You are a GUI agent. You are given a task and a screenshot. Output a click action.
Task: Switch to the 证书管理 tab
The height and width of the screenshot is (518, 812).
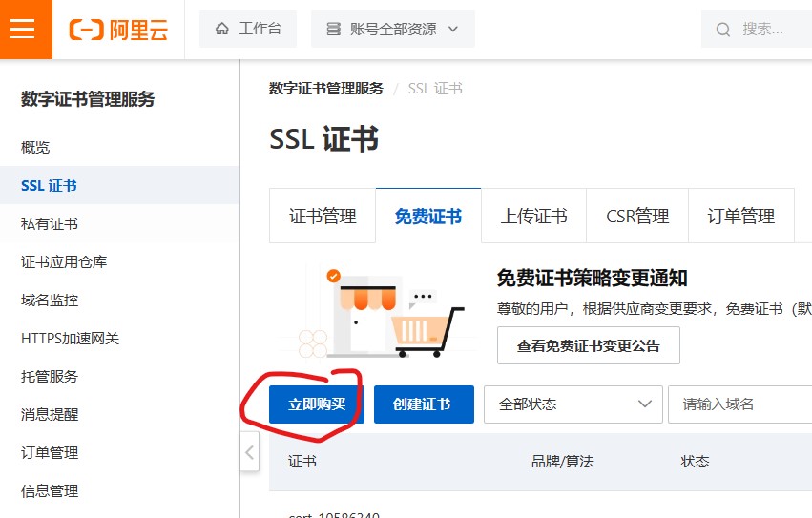pyautogui.click(x=323, y=216)
